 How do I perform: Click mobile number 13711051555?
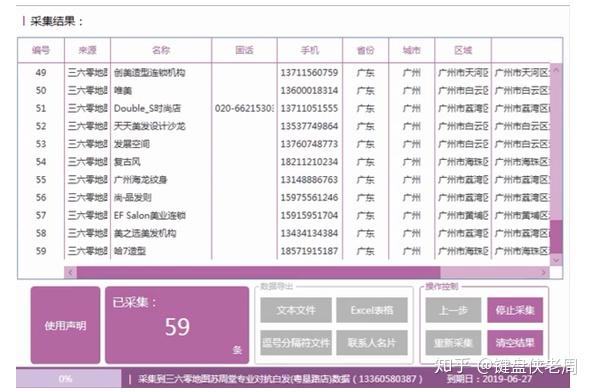click(x=309, y=108)
